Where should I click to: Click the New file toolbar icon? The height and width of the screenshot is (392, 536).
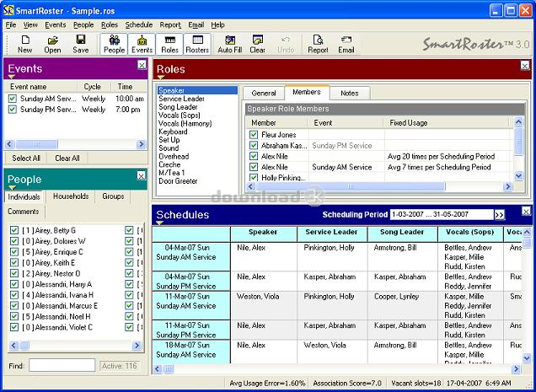pos(24,44)
